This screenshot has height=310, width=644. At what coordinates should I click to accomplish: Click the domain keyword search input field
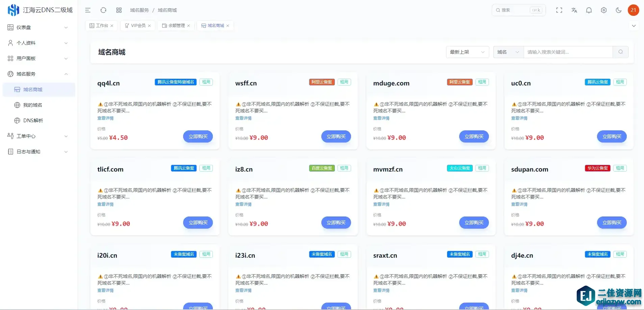(568, 52)
